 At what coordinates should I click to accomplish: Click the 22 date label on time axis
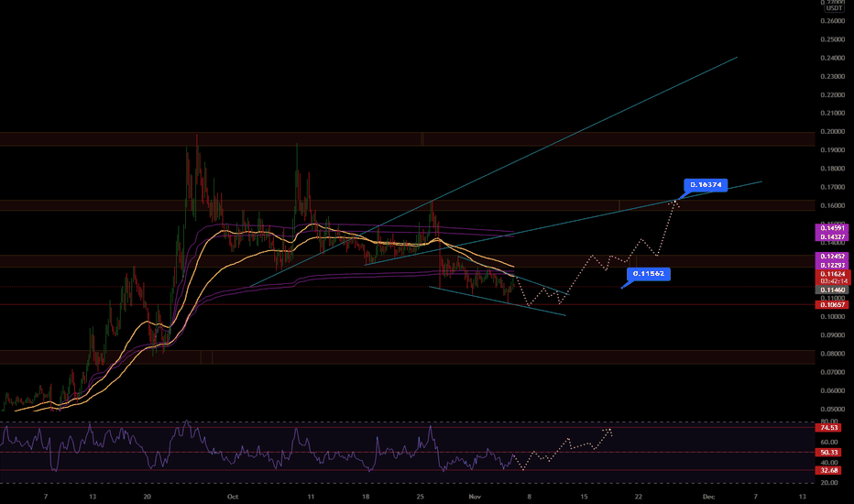pos(639,497)
